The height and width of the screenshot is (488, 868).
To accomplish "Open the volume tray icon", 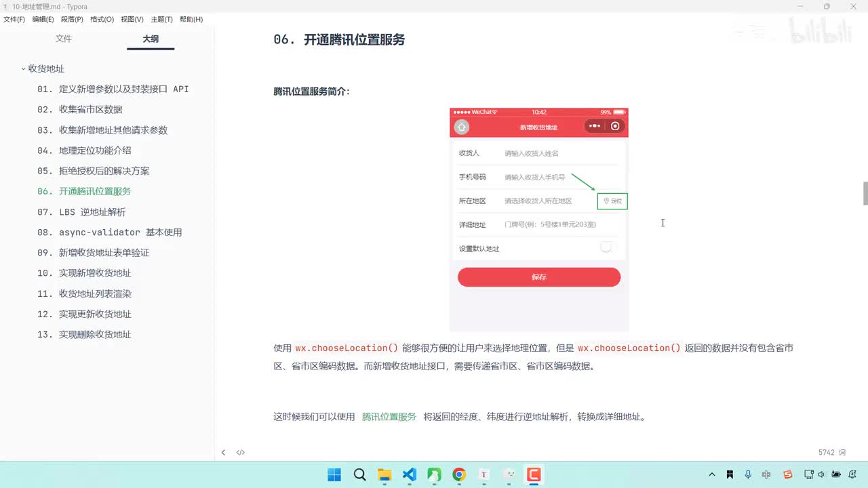I will [822, 474].
